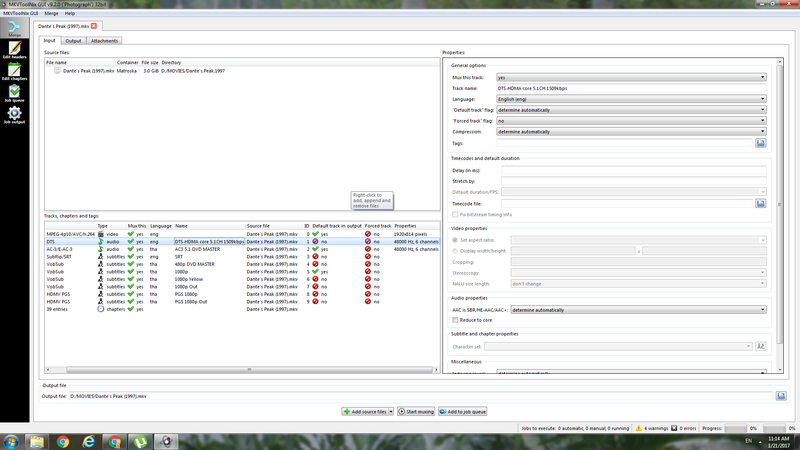Open File Explorer from taskbar
The image size is (800, 450).
tap(37, 441)
